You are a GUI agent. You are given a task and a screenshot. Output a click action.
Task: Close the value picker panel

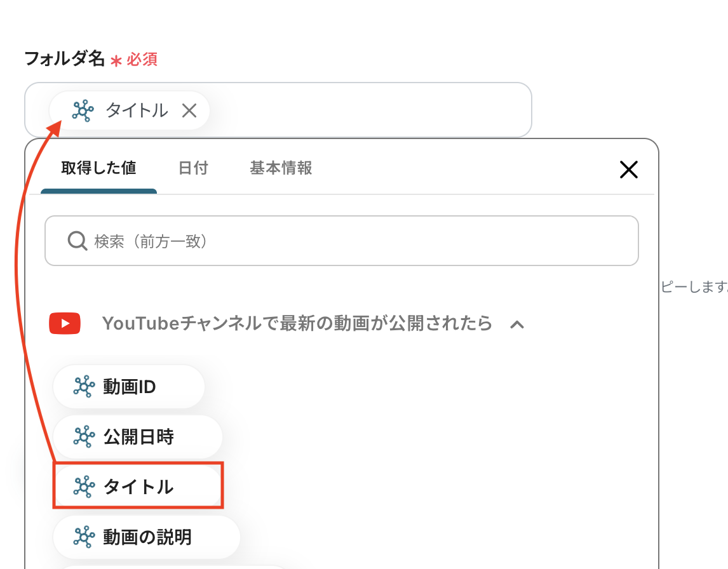coord(628,170)
